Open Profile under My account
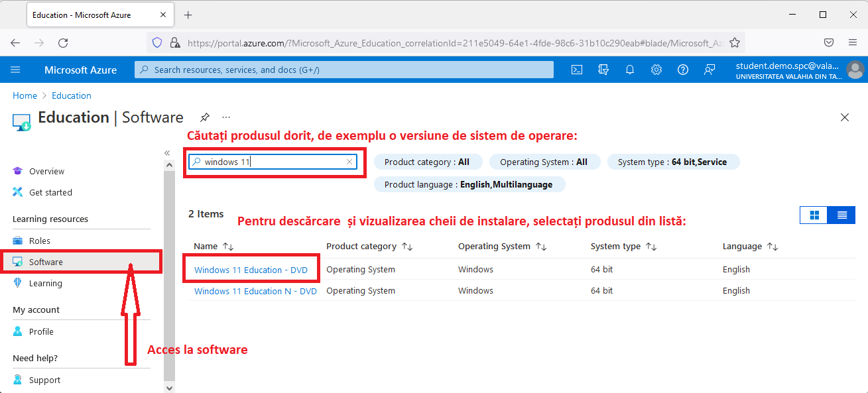Image resolution: width=868 pixels, height=393 pixels. point(41,331)
